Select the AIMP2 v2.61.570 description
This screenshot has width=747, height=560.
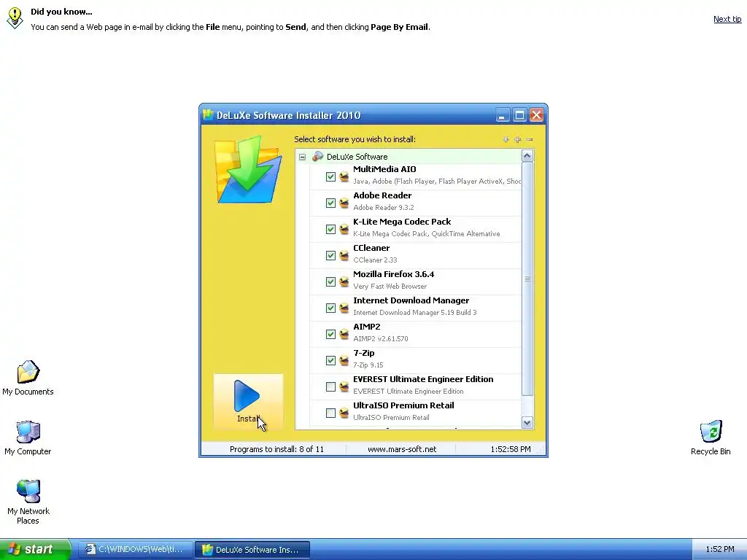click(x=381, y=338)
